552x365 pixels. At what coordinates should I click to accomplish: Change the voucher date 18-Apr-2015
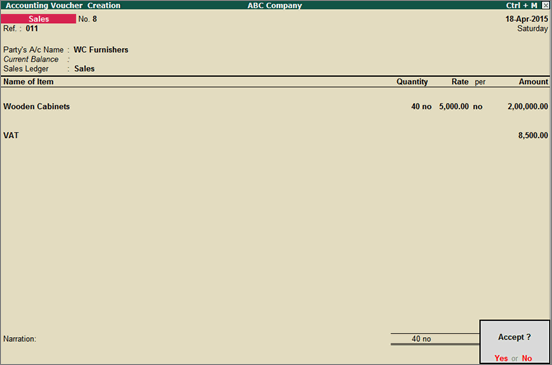pos(527,19)
